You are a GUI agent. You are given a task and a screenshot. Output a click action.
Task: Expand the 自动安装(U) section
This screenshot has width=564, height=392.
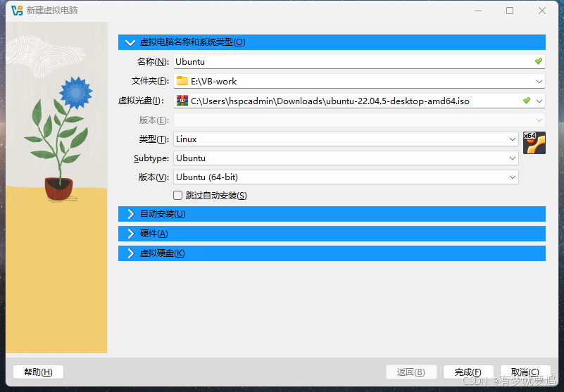(332, 214)
